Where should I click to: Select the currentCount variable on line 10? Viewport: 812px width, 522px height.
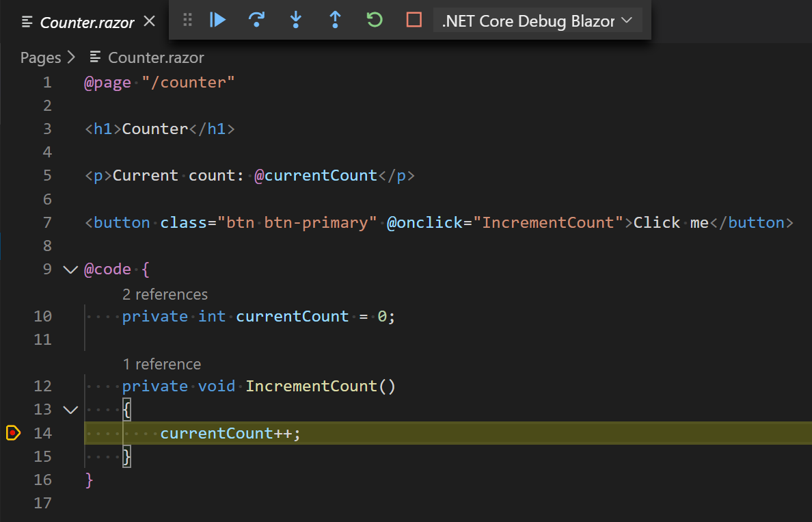click(x=293, y=316)
